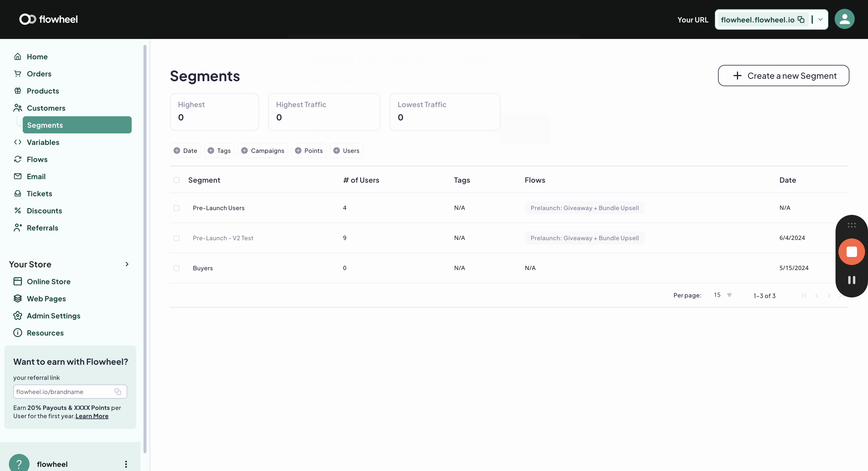Open the Pre-Launch - V2 Test segment
Image resolution: width=868 pixels, height=471 pixels.
pos(223,238)
